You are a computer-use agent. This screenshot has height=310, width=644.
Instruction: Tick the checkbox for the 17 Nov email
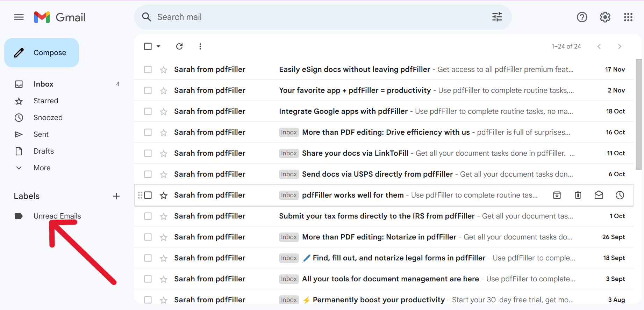[x=148, y=69]
